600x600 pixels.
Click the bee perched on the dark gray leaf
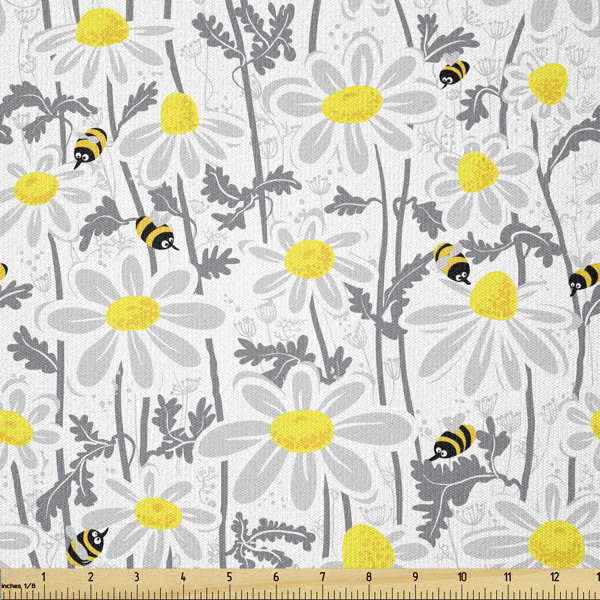click(x=453, y=441)
